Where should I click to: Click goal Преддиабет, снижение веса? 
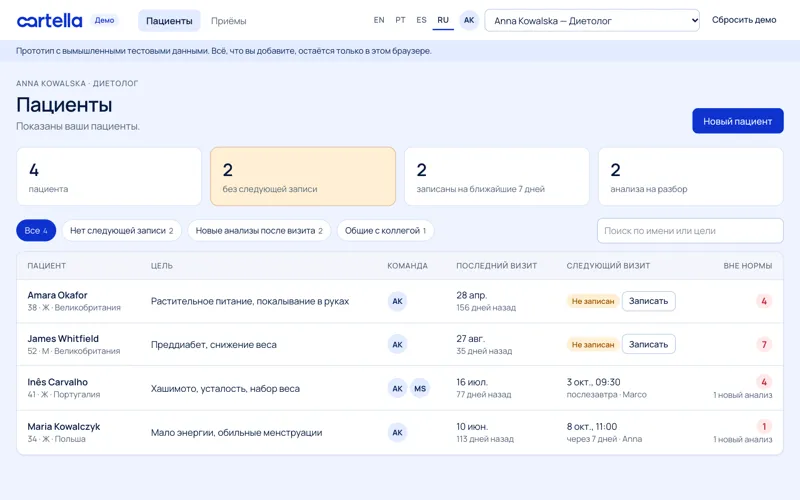click(x=214, y=345)
